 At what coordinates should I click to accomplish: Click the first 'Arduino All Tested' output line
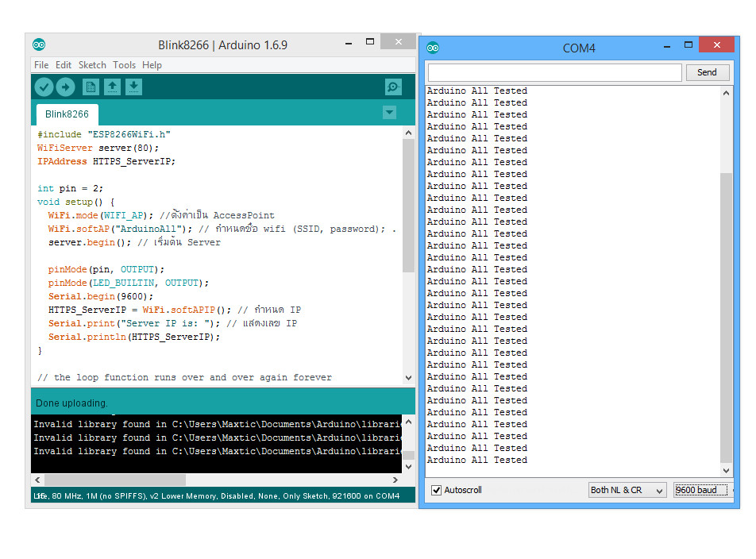(477, 91)
